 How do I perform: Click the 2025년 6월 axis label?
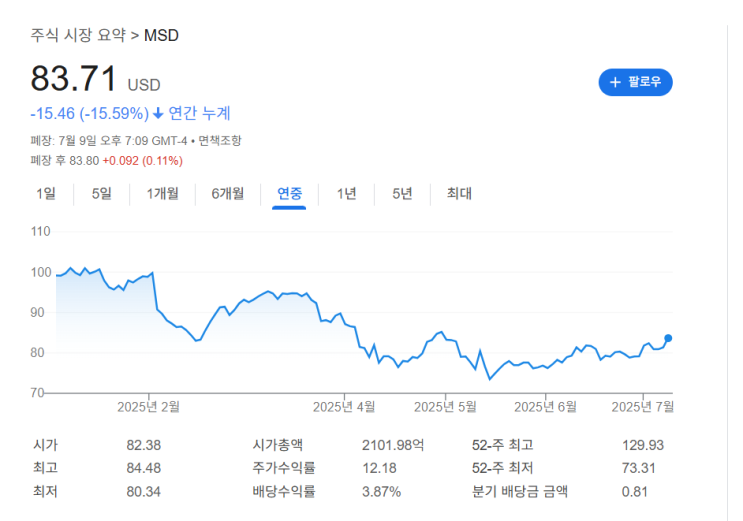click(545, 407)
